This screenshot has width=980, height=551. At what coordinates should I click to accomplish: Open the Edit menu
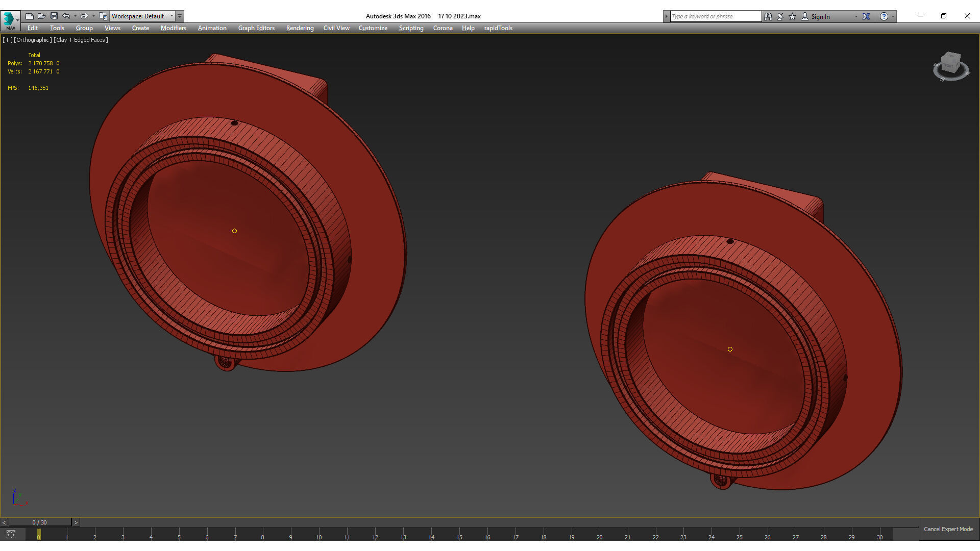pyautogui.click(x=33, y=28)
